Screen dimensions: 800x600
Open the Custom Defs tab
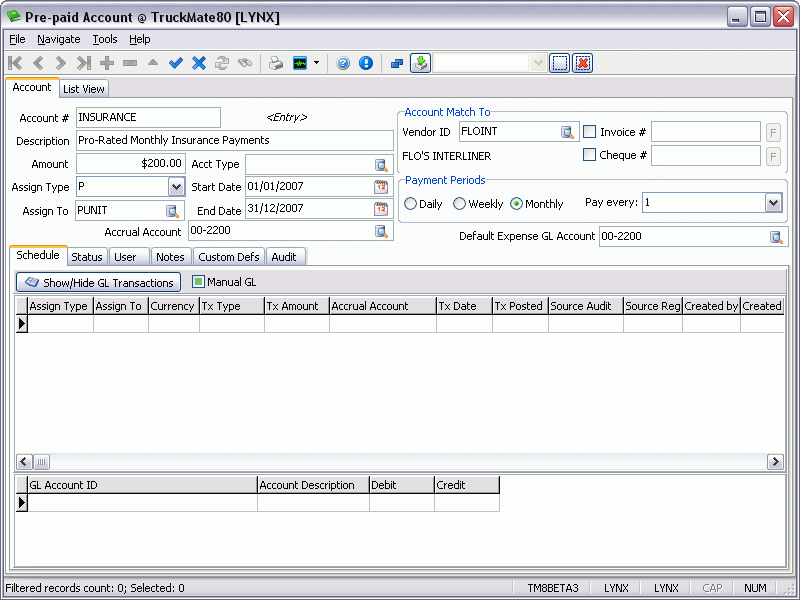pos(228,257)
